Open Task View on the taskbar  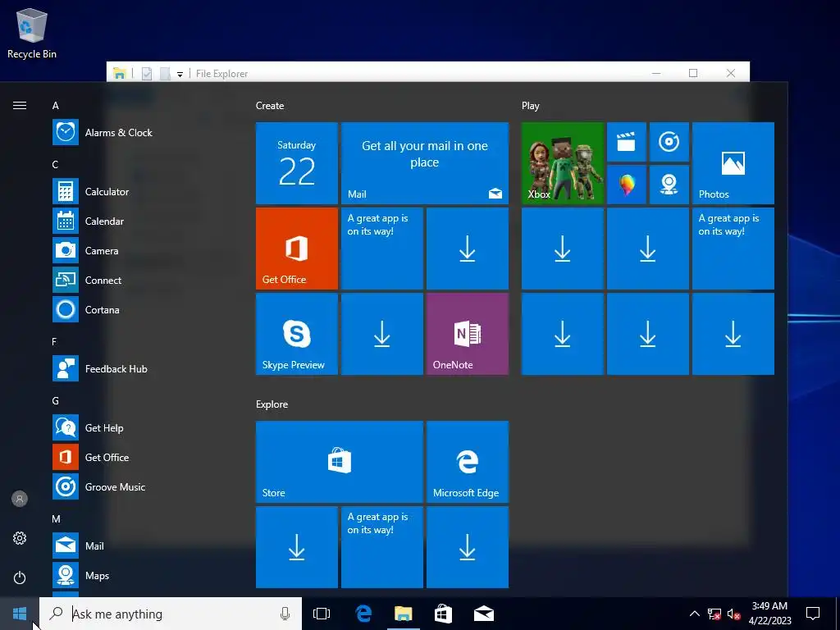click(322, 614)
